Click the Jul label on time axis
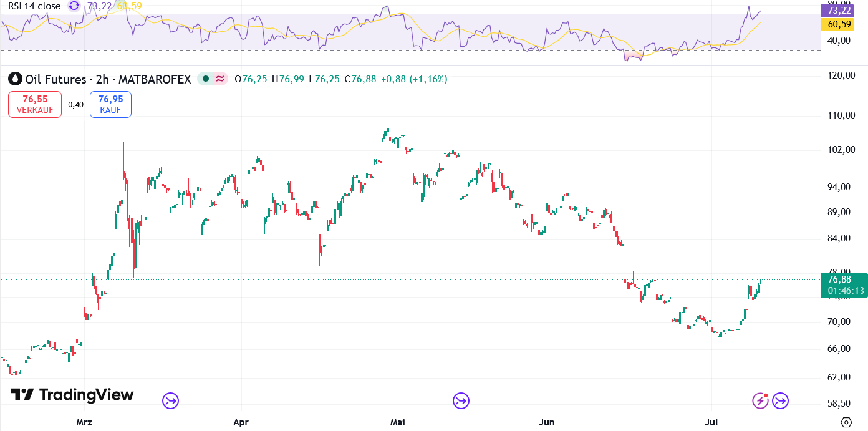The width and height of the screenshot is (868, 431). pyautogui.click(x=711, y=422)
